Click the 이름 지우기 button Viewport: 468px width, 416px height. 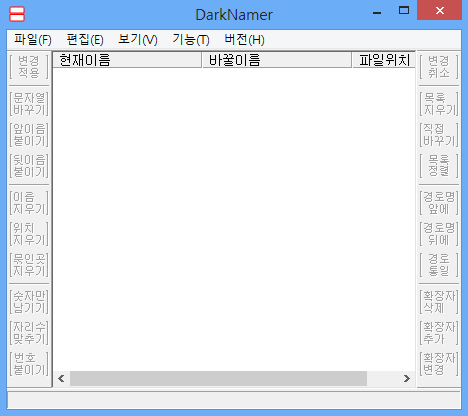(29, 203)
